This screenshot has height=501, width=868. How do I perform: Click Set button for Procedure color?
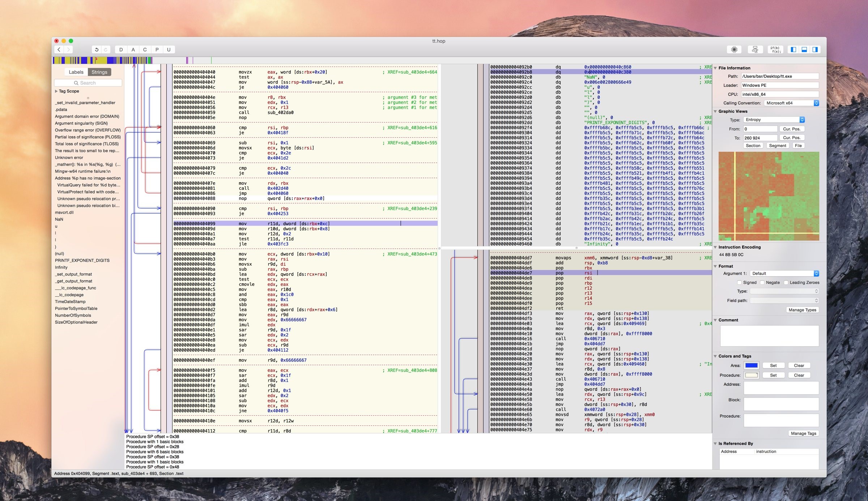pos(773,375)
